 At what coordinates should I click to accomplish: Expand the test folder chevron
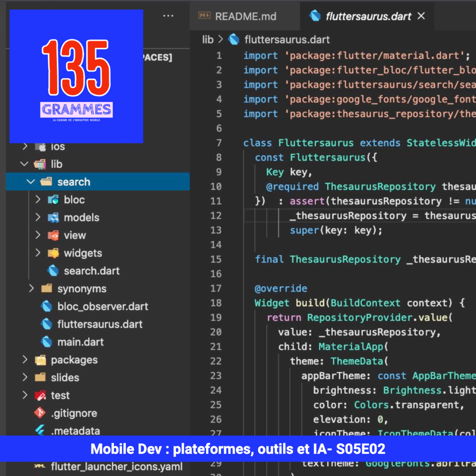pyautogui.click(x=25, y=395)
